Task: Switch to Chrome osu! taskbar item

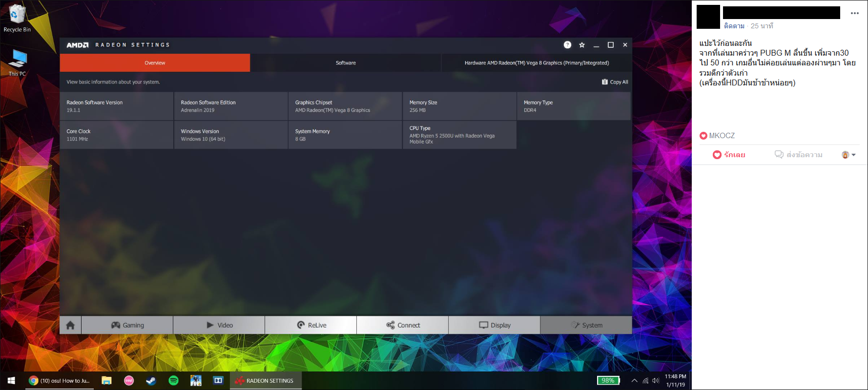Action: pyautogui.click(x=60, y=381)
